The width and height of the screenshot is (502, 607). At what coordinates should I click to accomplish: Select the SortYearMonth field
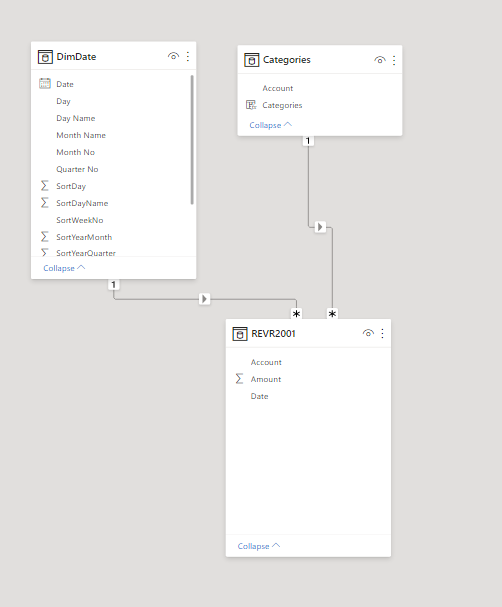click(84, 237)
